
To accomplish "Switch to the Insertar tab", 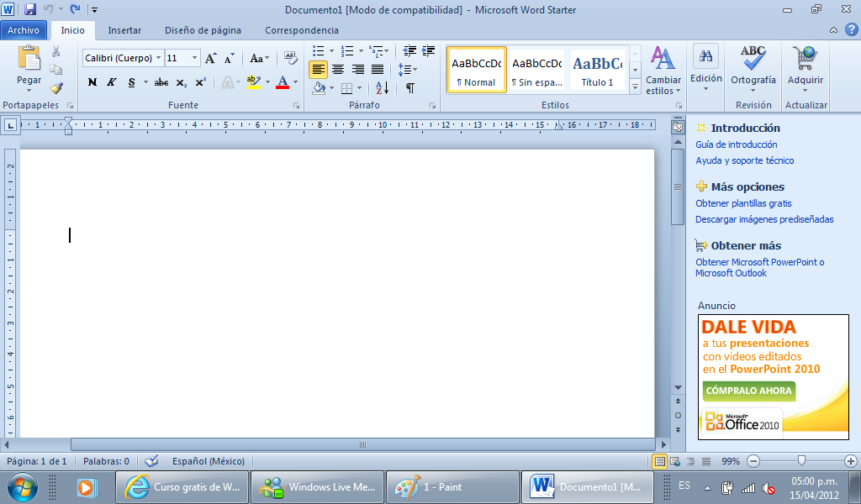I will click(124, 29).
